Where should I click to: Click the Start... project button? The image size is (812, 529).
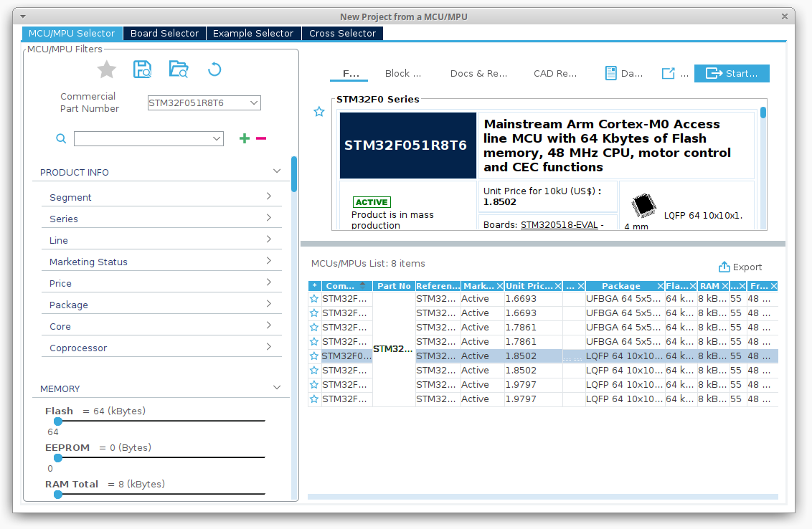[732, 74]
